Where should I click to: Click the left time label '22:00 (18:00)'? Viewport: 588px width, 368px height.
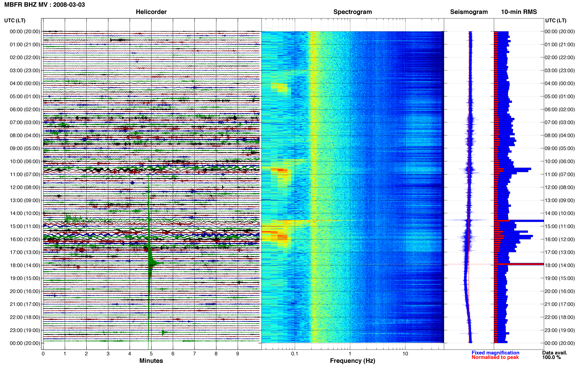tap(25, 317)
